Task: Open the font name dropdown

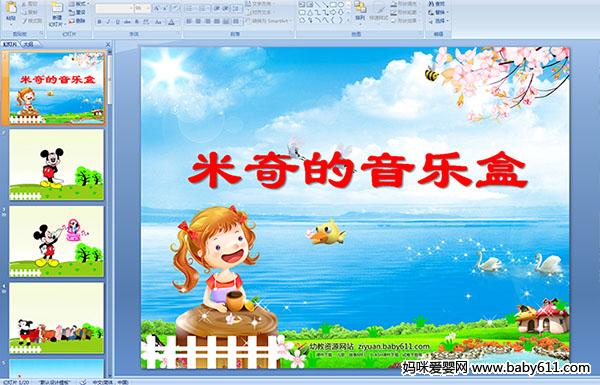Action: [131, 8]
